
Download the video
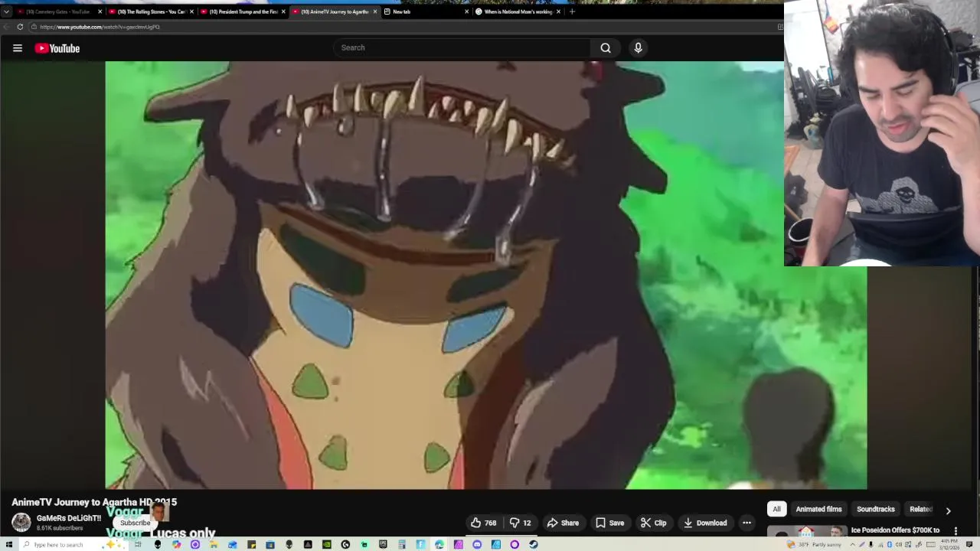pos(704,523)
